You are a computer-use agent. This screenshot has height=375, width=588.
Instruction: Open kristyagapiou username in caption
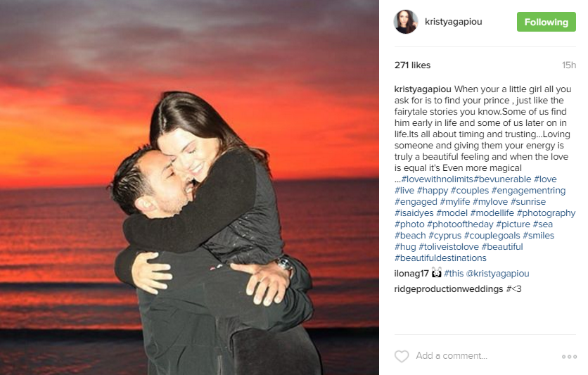pos(423,89)
